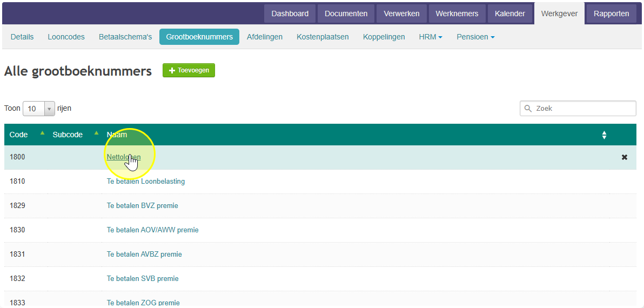Select the code cell 1830

tap(17, 230)
